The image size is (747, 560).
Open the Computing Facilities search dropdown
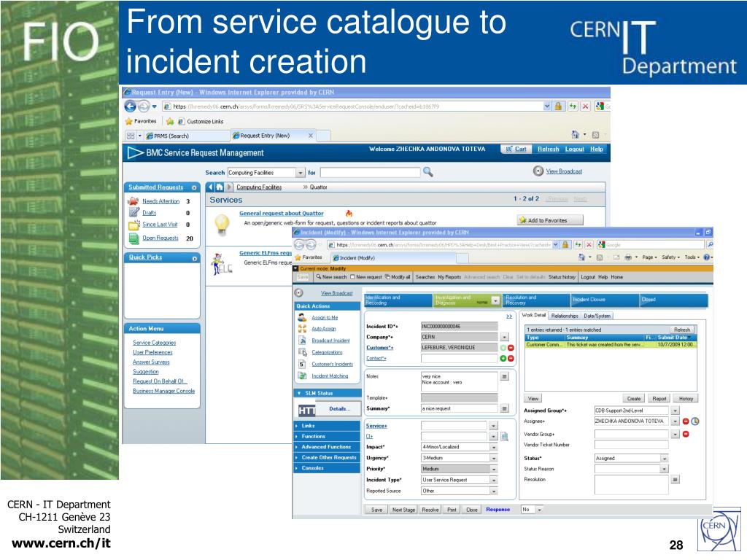tap(300, 172)
